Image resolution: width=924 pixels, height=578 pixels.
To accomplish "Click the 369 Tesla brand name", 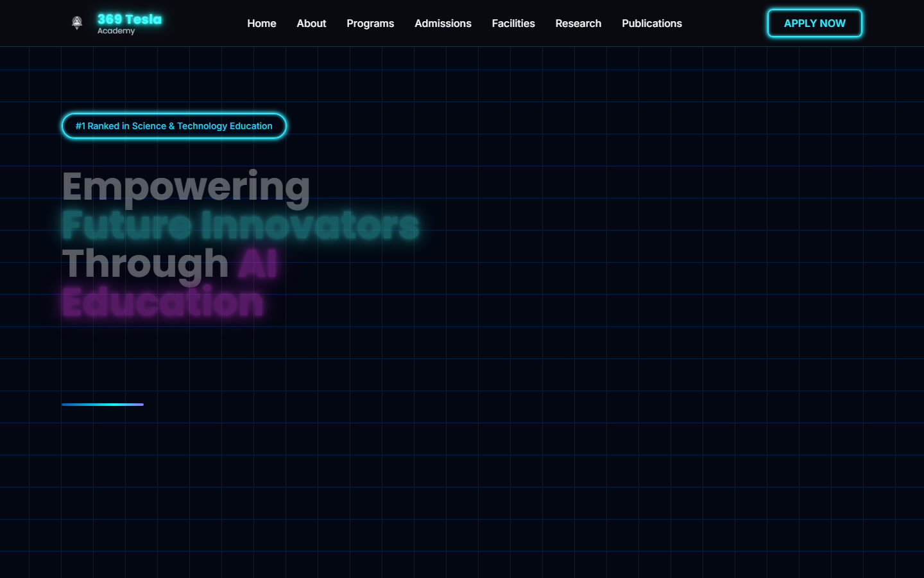I will point(130,19).
